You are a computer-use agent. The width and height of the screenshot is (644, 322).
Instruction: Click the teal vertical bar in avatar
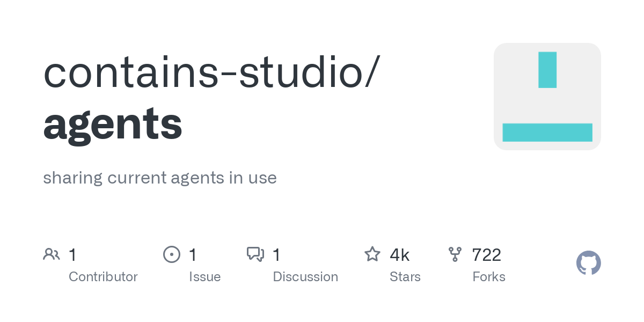[547, 70]
